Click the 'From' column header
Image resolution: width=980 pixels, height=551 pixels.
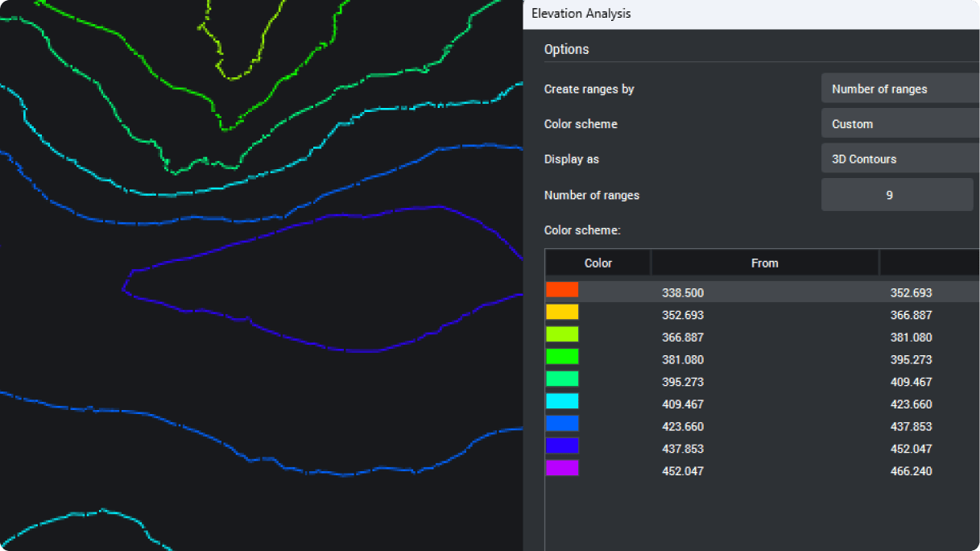click(x=764, y=263)
